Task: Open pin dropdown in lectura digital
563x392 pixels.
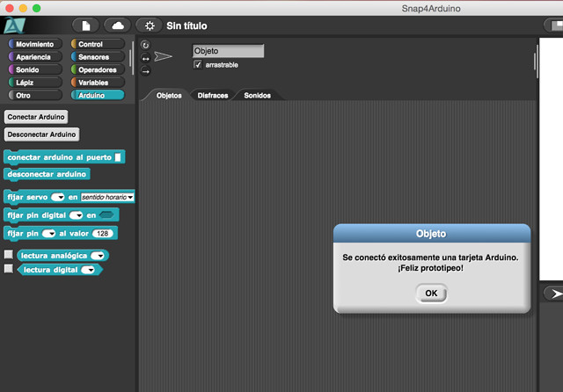Action: (88, 270)
